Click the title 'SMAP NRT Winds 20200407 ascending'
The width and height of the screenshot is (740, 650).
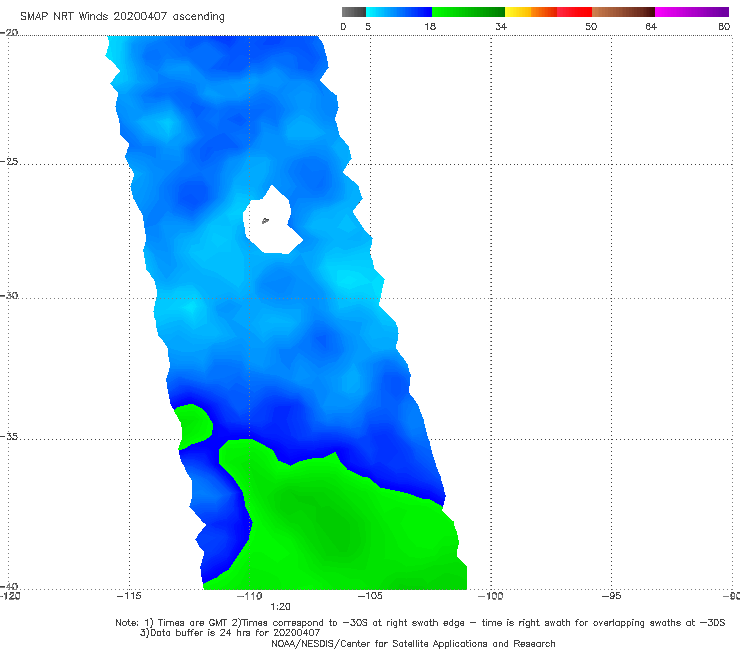click(122, 17)
